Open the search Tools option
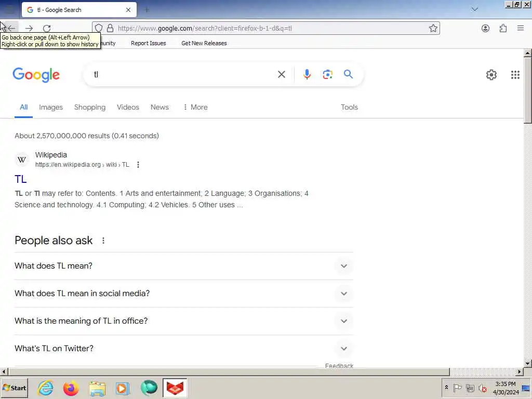Image resolution: width=532 pixels, height=399 pixels. tap(349, 107)
